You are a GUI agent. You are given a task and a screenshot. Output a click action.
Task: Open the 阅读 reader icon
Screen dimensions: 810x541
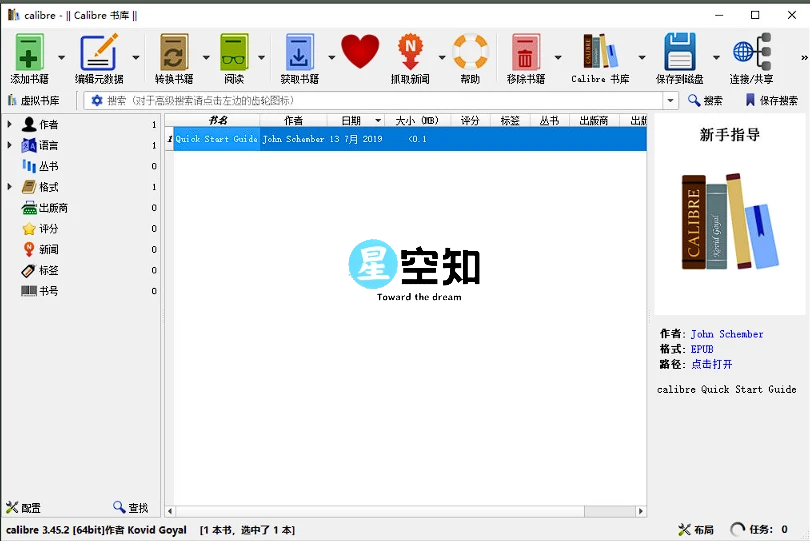[x=234, y=52]
